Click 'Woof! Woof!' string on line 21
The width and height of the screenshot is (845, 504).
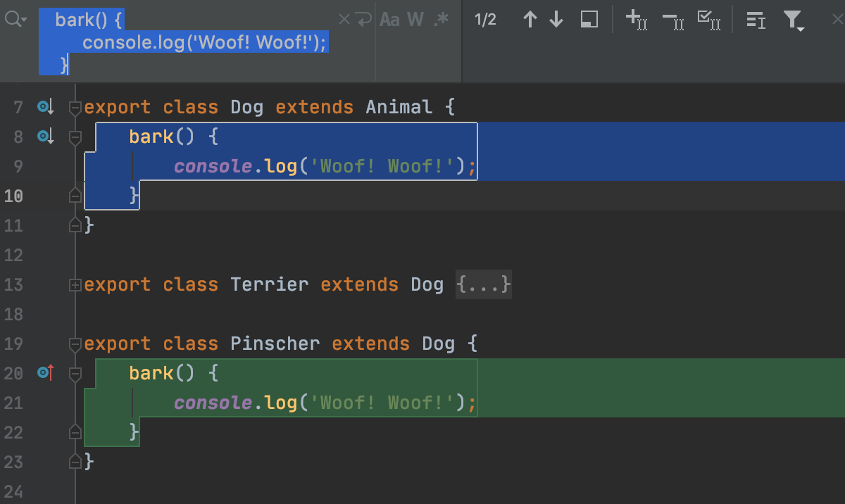382,403
